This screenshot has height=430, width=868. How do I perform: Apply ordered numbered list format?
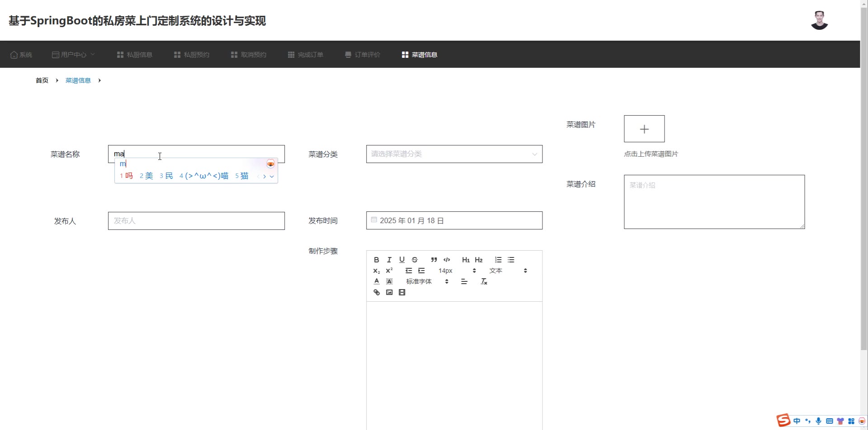pyautogui.click(x=498, y=260)
